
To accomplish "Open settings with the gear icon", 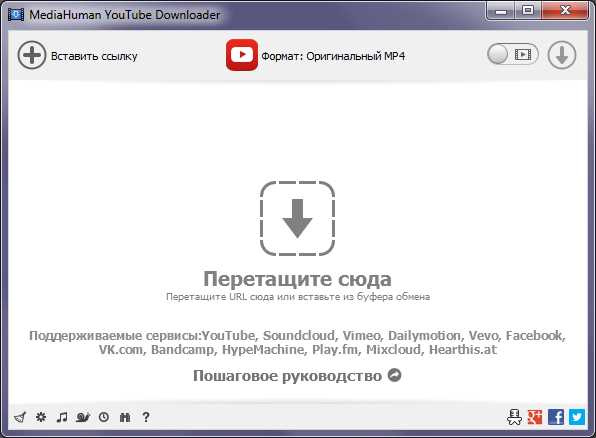I will [41, 417].
